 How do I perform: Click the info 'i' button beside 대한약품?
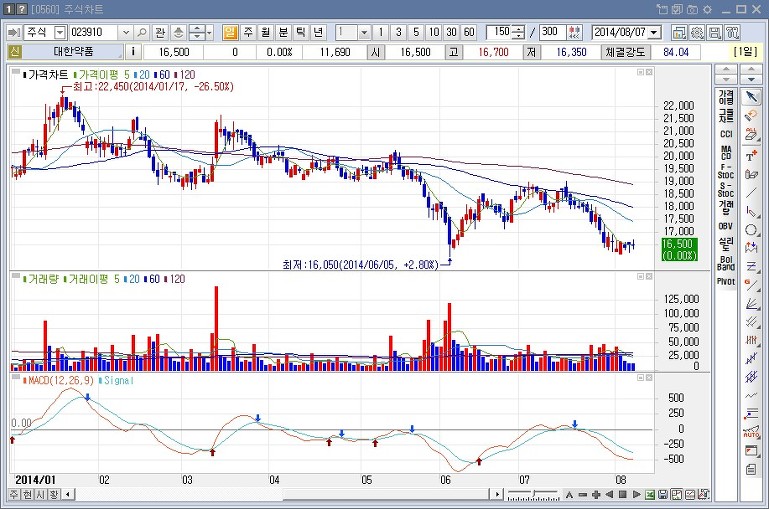click(x=133, y=51)
